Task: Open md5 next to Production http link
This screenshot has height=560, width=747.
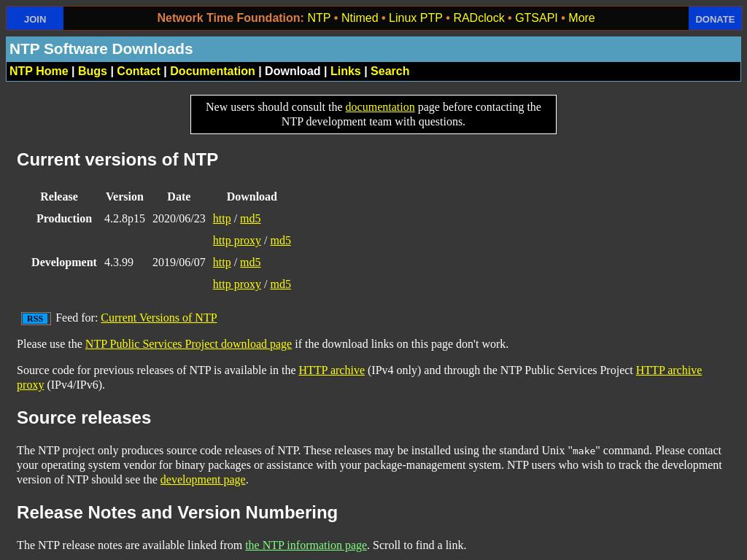Action: (250, 219)
